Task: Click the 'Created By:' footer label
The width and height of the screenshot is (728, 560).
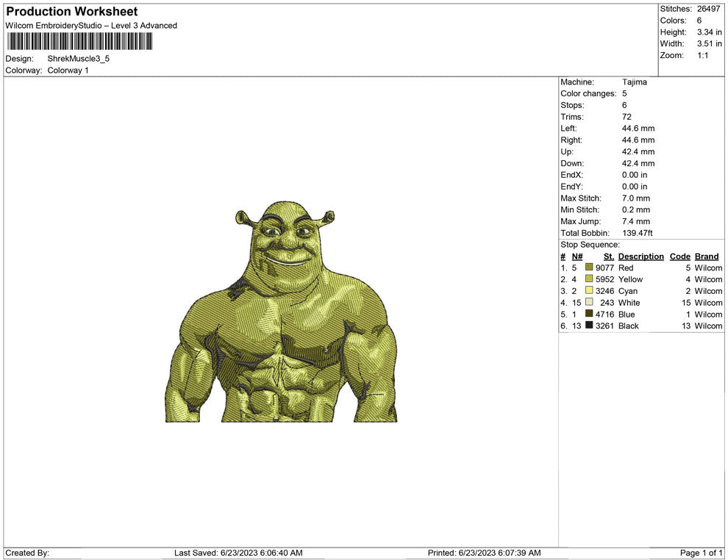Action: point(27,553)
